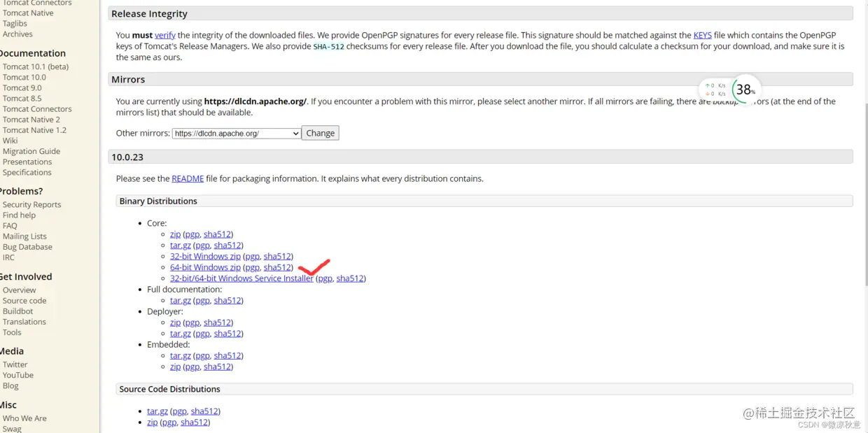Download Full documentation tar.gz
The height and width of the screenshot is (433, 868).
tap(181, 301)
